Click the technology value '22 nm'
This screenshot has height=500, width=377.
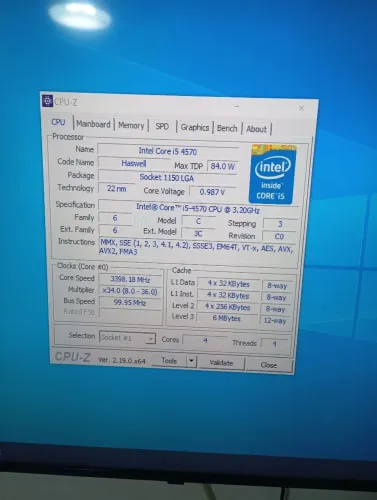coord(117,189)
